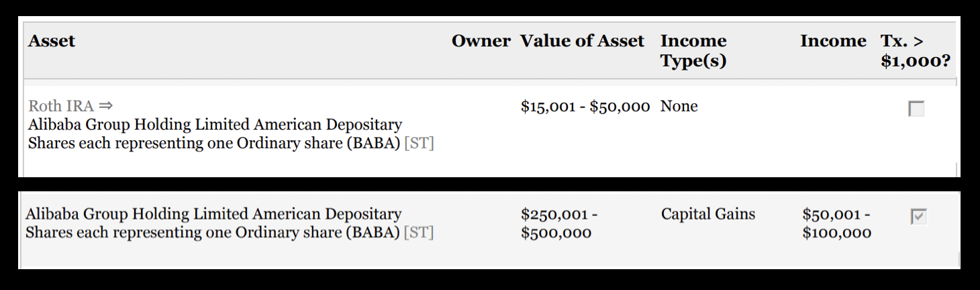Select the None income type cell
The height and width of the screenshot is (290, 980).
[x=679, y=106]
